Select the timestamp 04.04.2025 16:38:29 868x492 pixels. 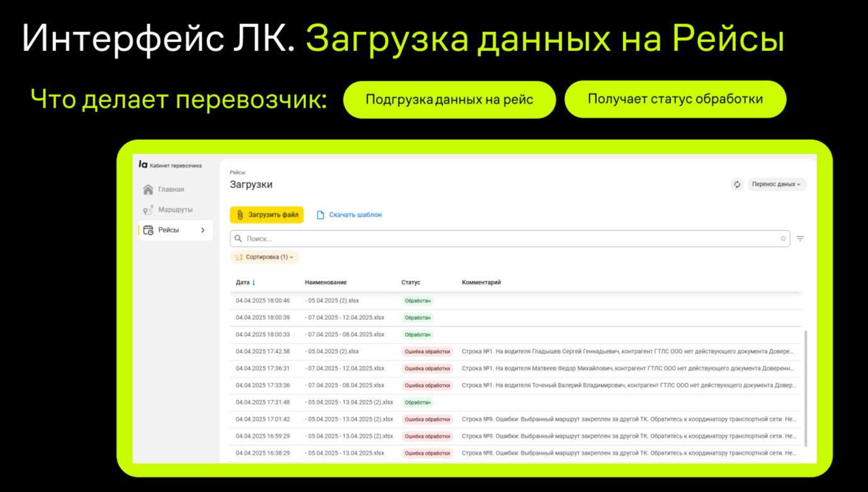click(x=262, y=453)
